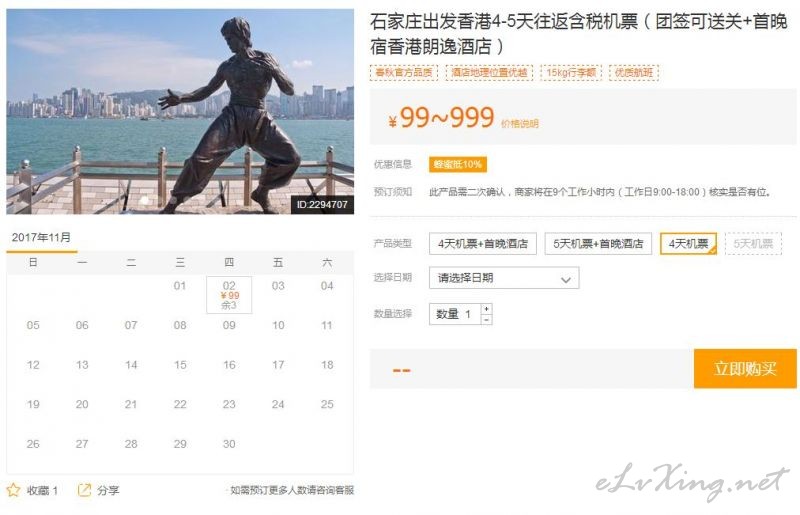Decrease quantity with the minus stepper
The image size is (800, 515).
point(486,320)
